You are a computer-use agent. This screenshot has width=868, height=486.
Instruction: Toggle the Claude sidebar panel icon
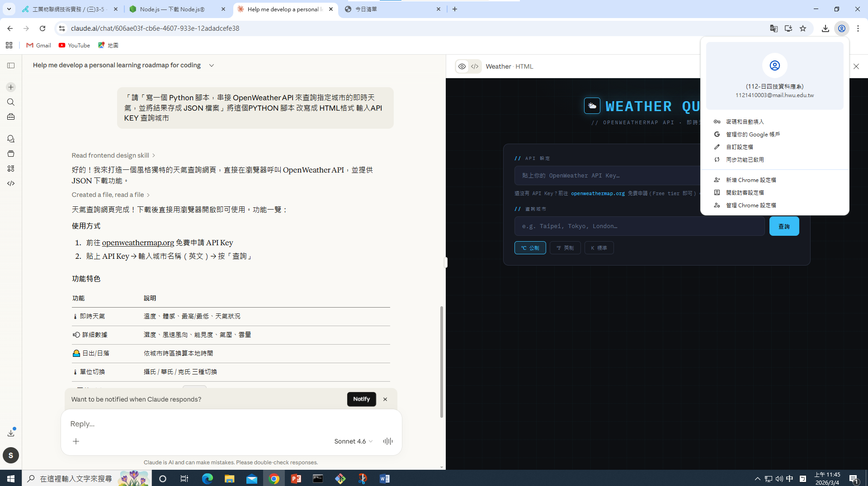(11, 65)
